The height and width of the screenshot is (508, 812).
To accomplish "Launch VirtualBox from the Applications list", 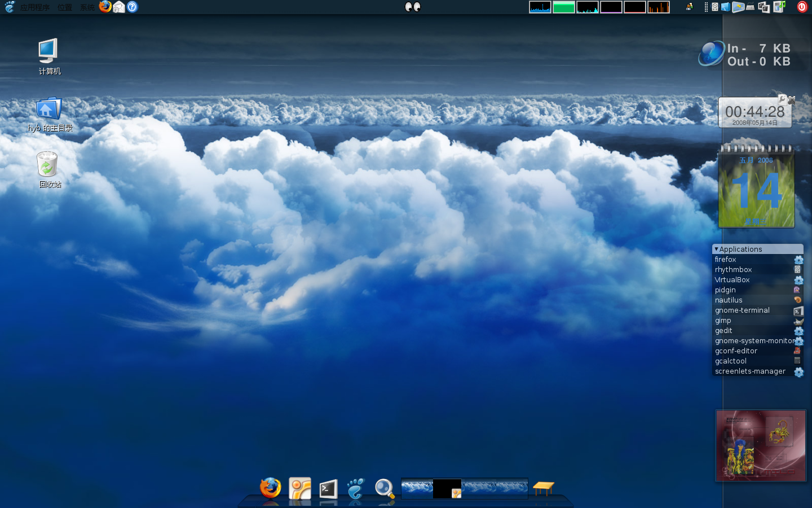I will pos(758,280).
